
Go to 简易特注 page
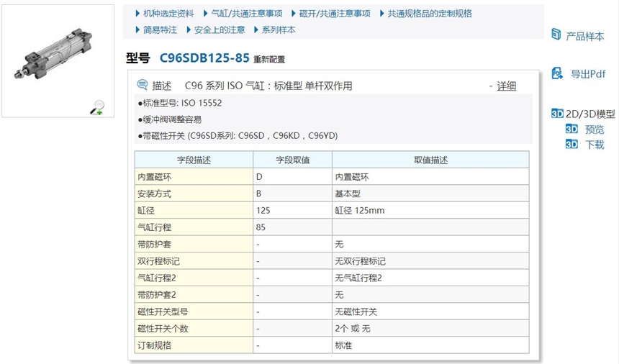[160, 29]
